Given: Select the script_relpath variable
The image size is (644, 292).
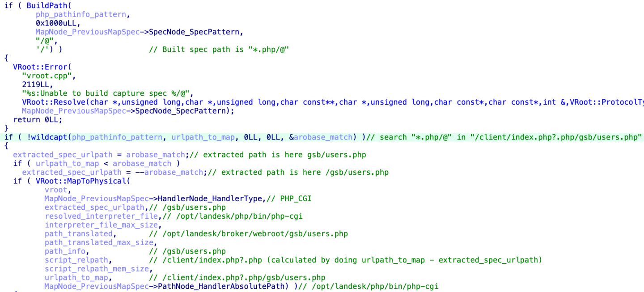Looking at the screenshot, I should point(76,260).
